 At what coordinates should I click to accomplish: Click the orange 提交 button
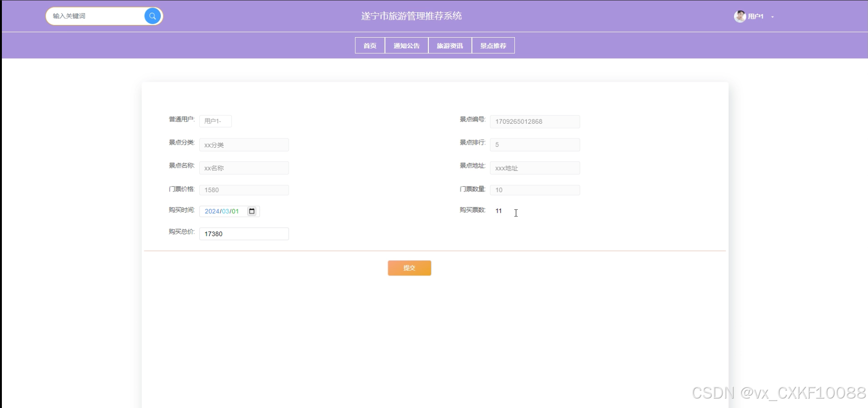click(410, 268)
